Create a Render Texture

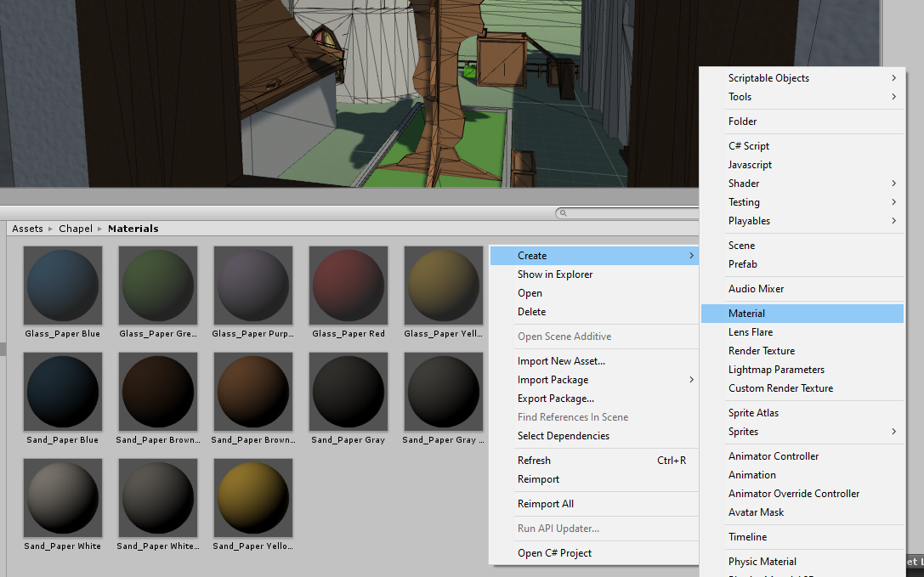[762, 351]
